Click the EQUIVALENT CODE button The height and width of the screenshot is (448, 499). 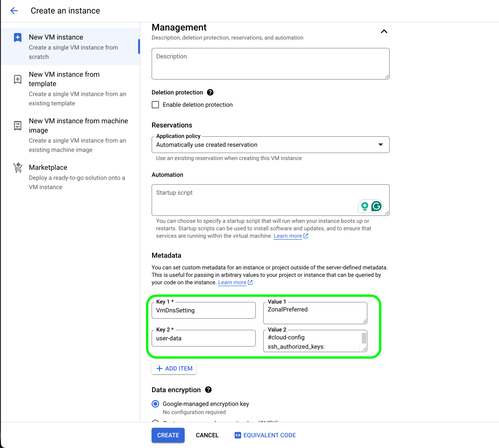pos(265,435)
